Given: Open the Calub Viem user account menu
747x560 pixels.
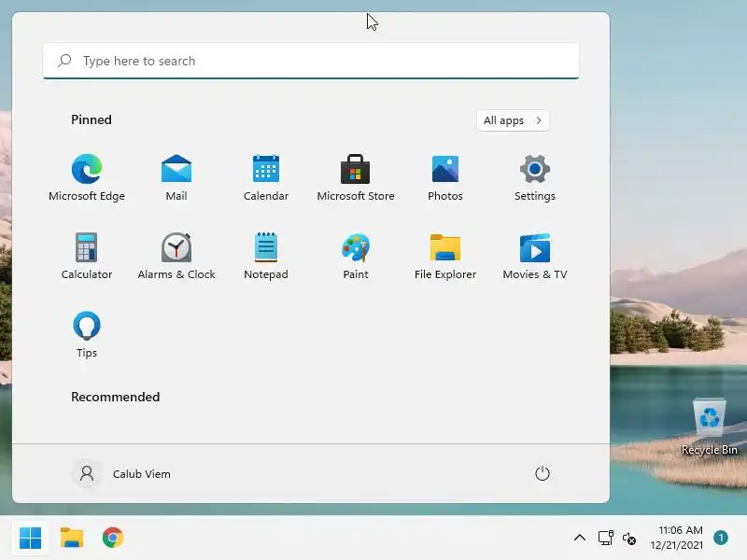Looking at the screenshot, I should (x=121, y=473).
